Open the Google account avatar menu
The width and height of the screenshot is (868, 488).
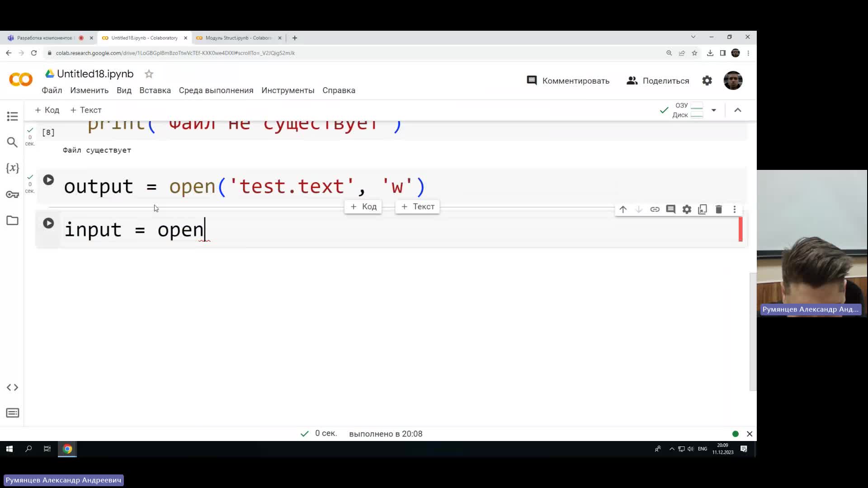(x=733, y=80)
